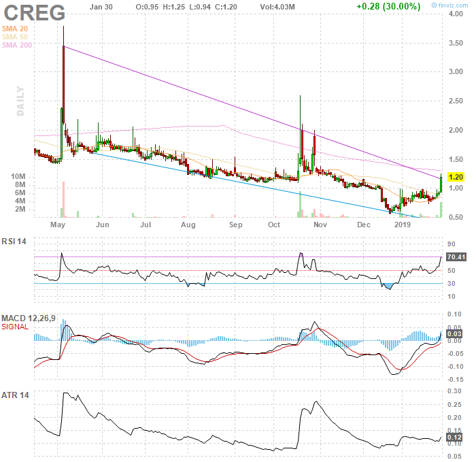Click the ATR 14 indicator label
Screen dimensions: 476x462
click(15, 395)
